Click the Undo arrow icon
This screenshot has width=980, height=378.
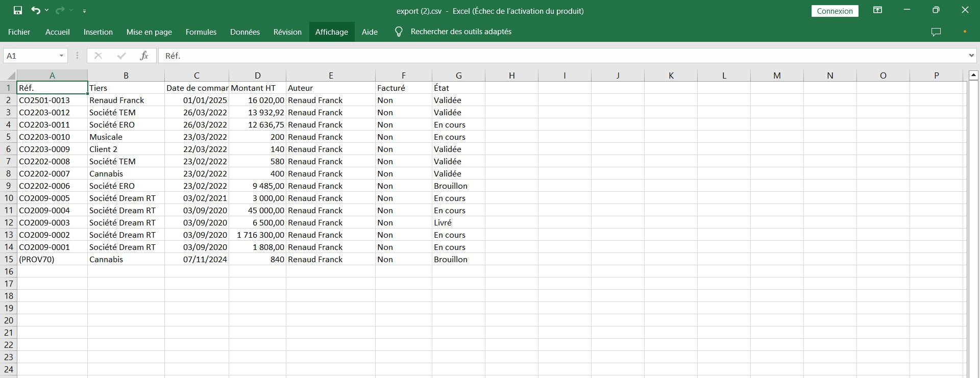pos(35,10)
